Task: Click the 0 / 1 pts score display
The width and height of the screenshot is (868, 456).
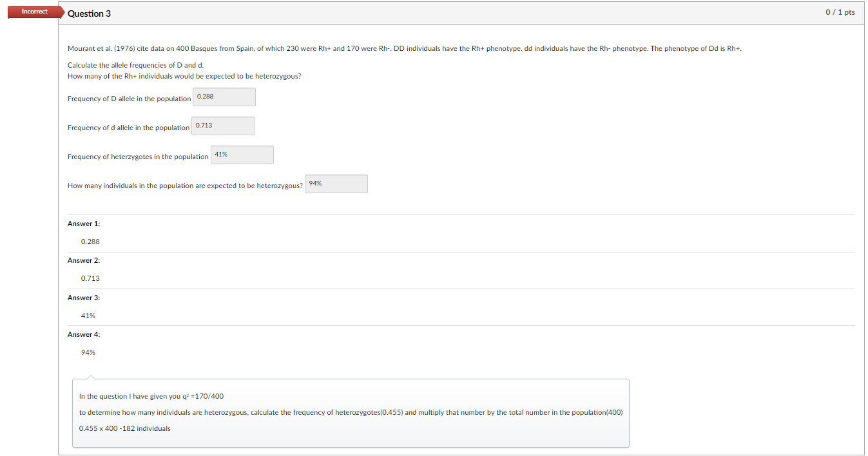Action: click(x=840, y=12)
